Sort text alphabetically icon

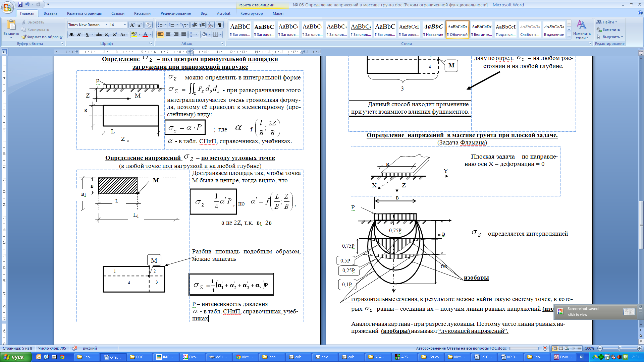[x=211, y=25]
